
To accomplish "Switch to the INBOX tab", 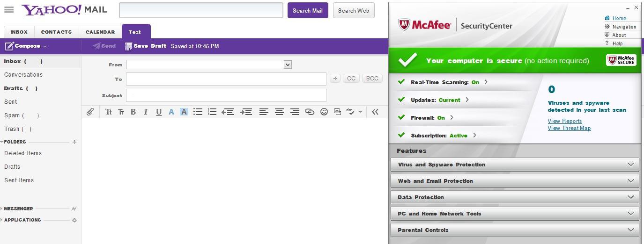I will pyautogui.click(x=19, y=32).
